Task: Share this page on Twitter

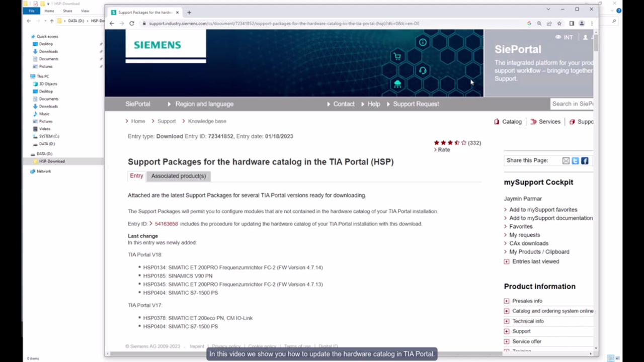Action: (x=575, y=161)
